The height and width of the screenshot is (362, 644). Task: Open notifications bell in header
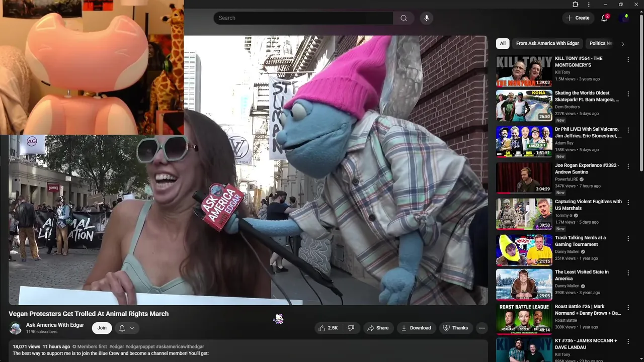tap(605, 18)
